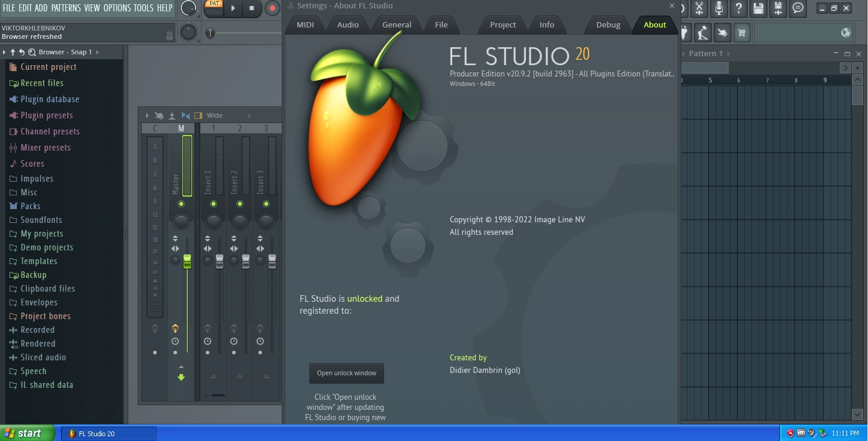The height and width of the screenshot is (441, 868).
Task: Open the speech bubble chat icon
Action: (x=798, y=8)
